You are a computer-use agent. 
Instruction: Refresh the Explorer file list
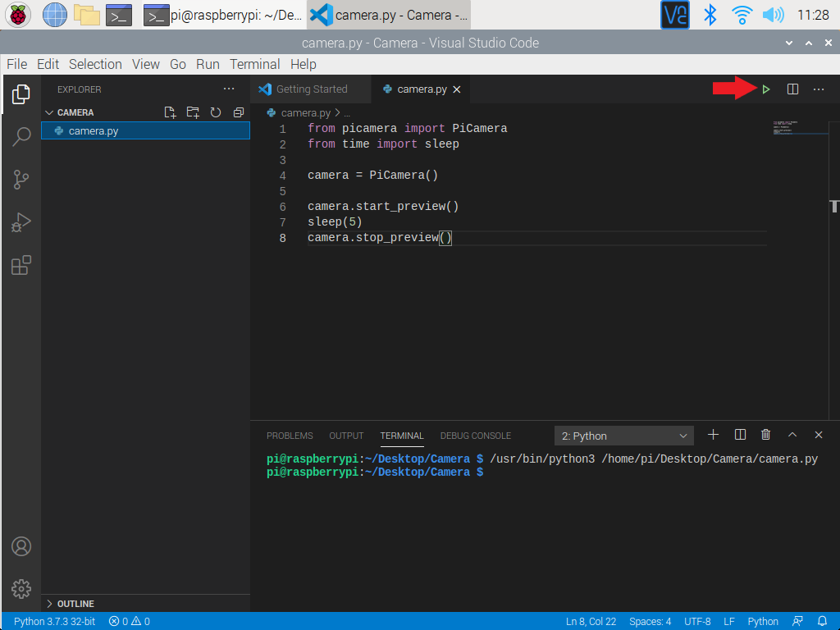(216, 112)
